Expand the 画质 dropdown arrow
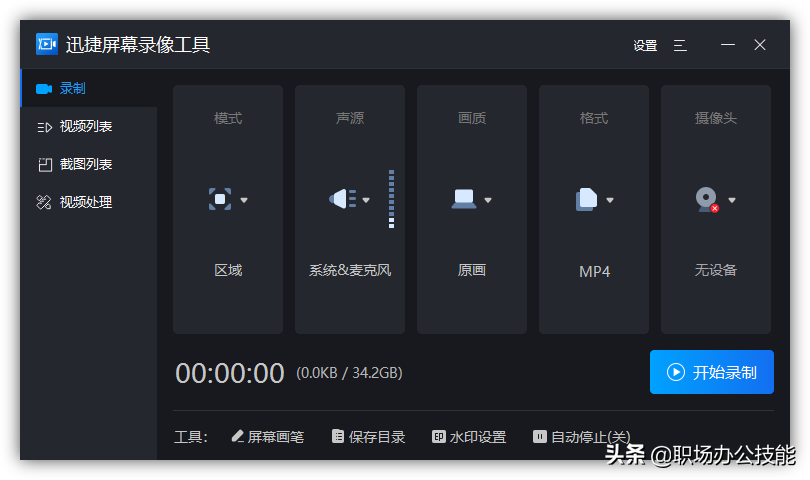The height and width of the screenshot is (480, 810). click(x=488, y=200)
